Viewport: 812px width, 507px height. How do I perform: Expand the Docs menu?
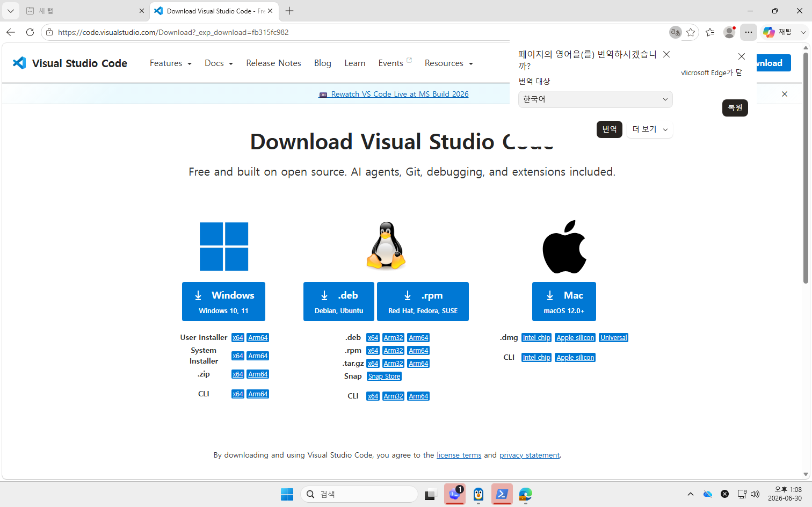[219, 63]
